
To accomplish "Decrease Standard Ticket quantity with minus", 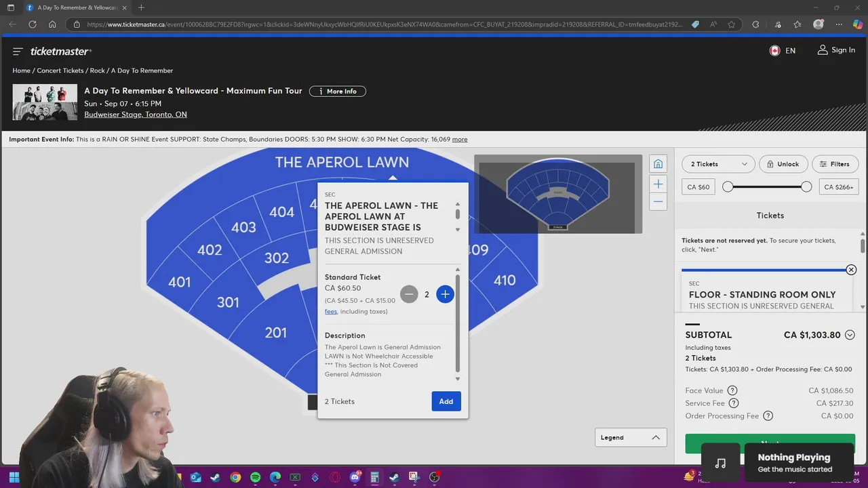I will [408, 294].
